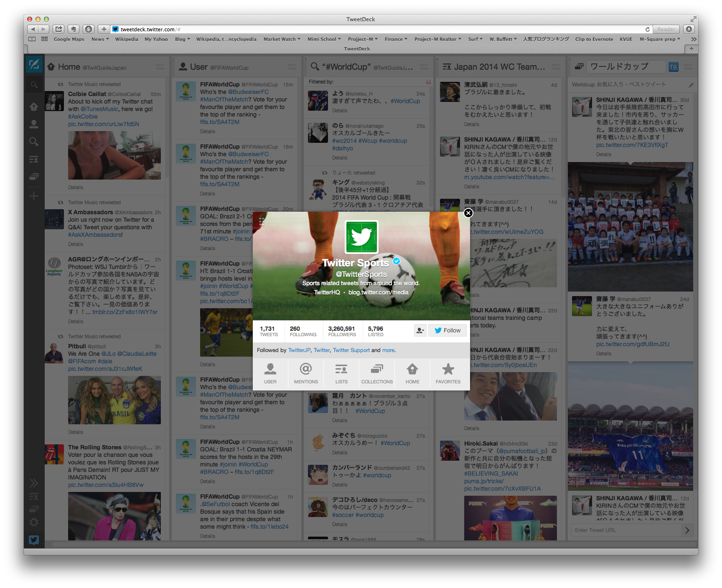Viewport: 722px width, 588px height.
Task: Click the TG account badge in collection header
Action: pyautogui.click(x=673, y=67)
